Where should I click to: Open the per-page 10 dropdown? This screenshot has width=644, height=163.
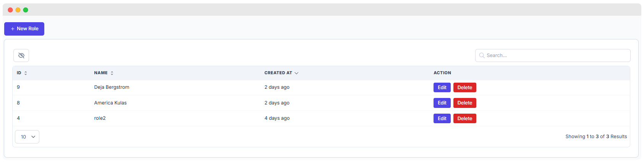[27, 137]
